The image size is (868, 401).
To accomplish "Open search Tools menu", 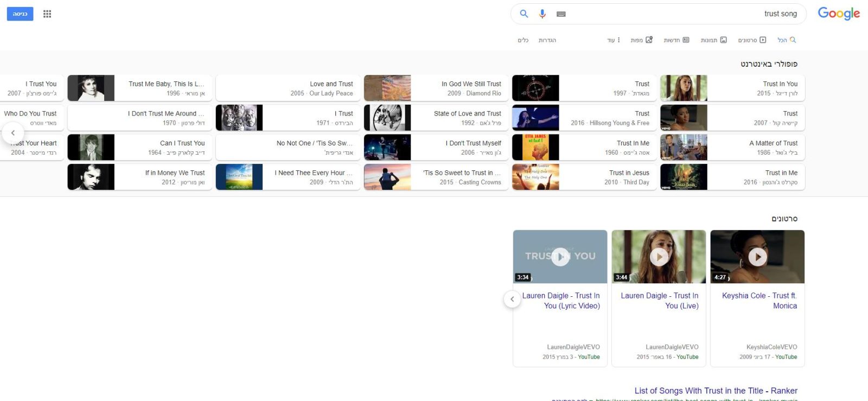I will (x=523, y=40).
